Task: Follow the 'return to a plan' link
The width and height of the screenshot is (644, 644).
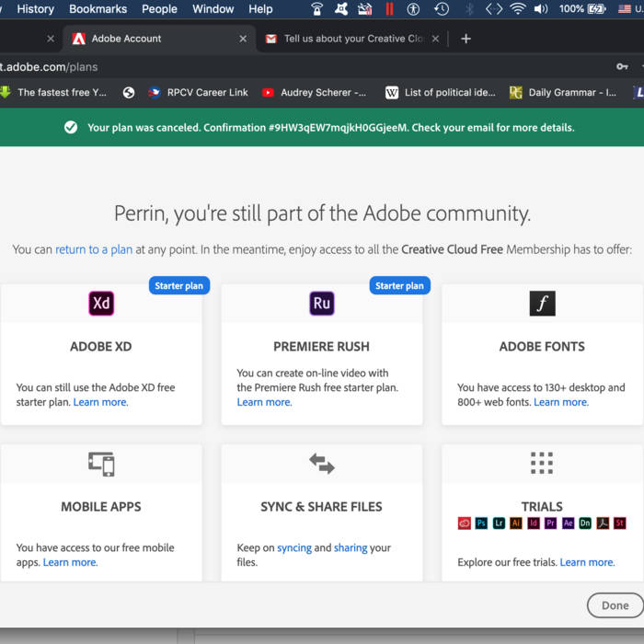Action: [x=94, y=249]
